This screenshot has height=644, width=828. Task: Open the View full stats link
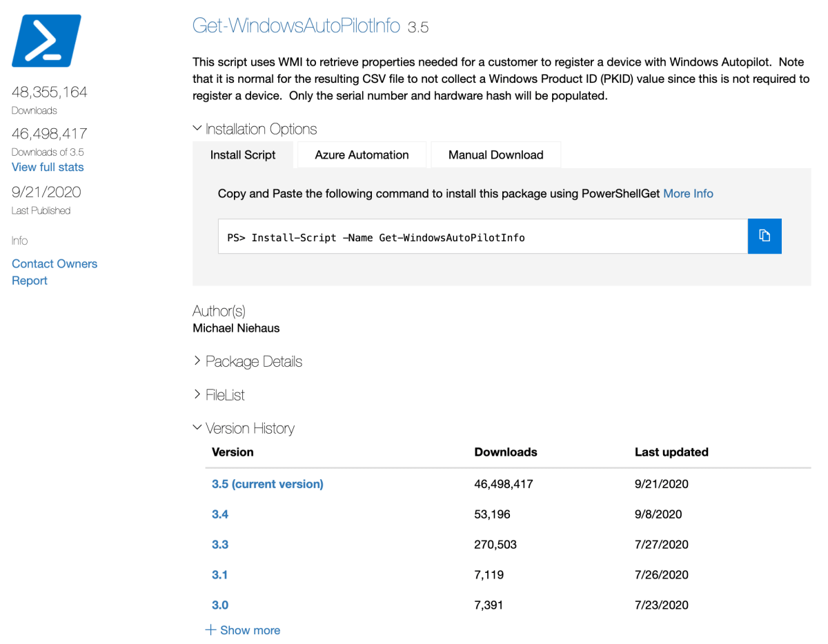(x=48, y=167)
